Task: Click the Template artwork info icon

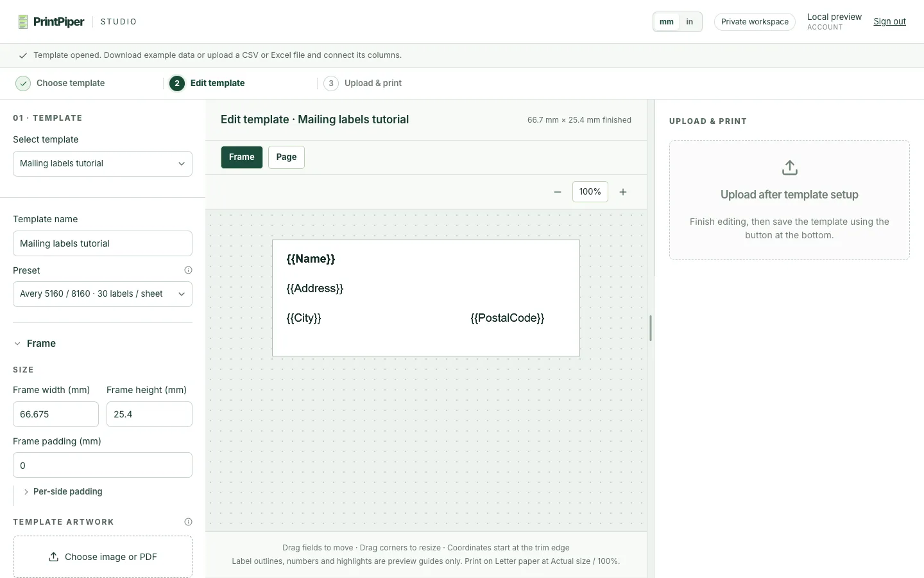Action: click(188, 522)
